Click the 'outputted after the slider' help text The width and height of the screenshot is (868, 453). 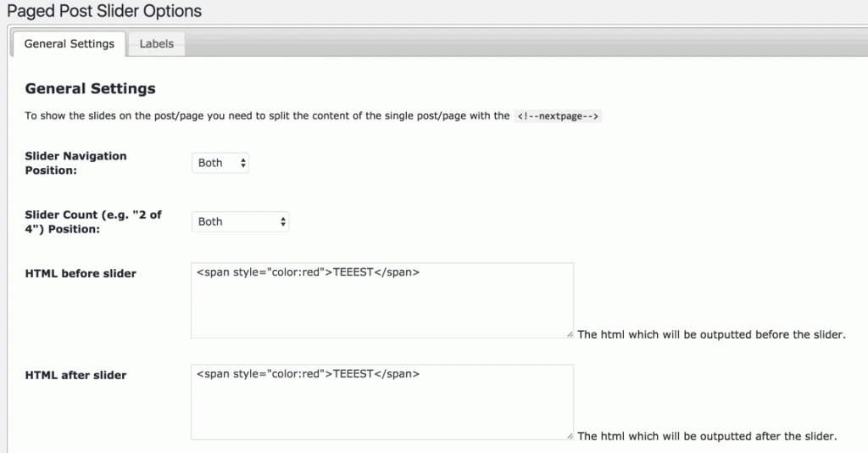(706, 437)
